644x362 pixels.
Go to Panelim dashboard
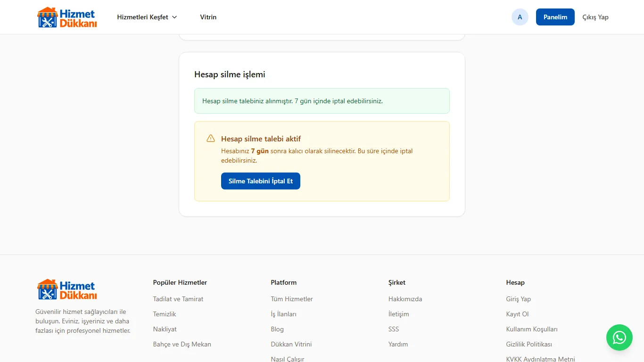tap(555, 17)
